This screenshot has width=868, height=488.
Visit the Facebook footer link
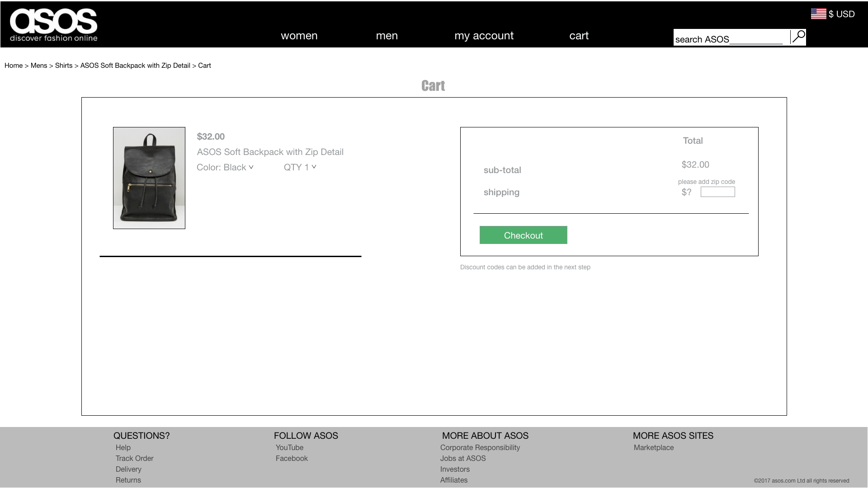292,458
